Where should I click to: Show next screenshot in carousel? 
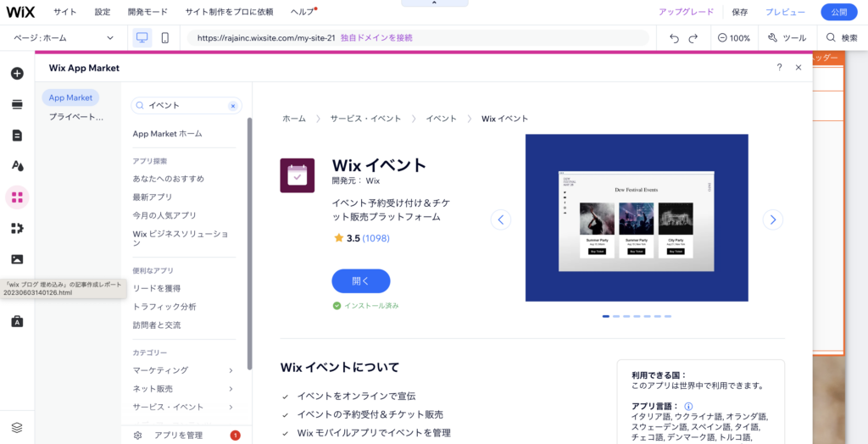click(773, 219)
